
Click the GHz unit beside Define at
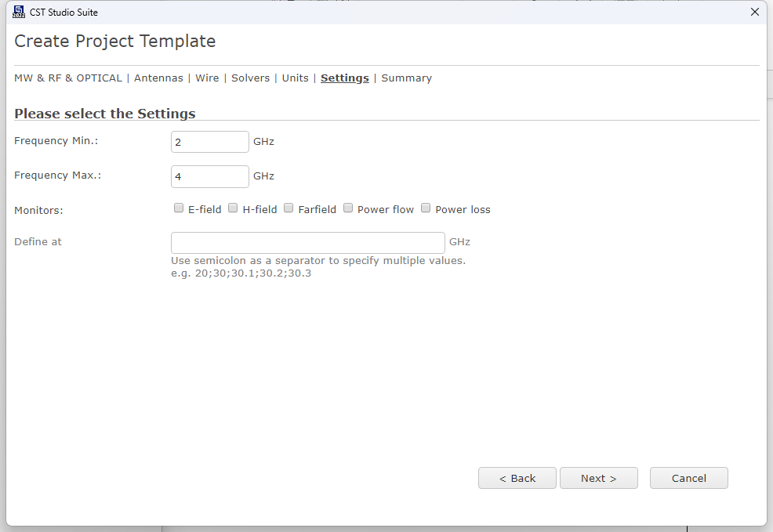pyautogui.click(x=459, y=242)
